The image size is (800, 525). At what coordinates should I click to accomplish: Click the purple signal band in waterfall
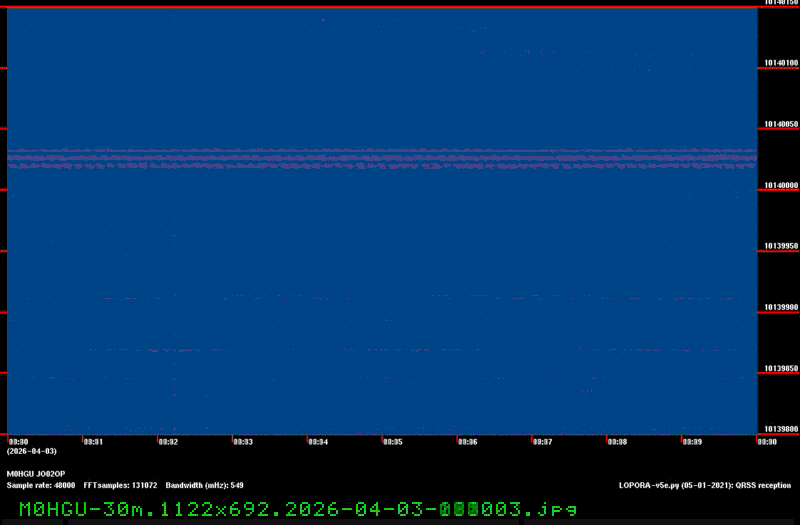[x=382, y=158]
